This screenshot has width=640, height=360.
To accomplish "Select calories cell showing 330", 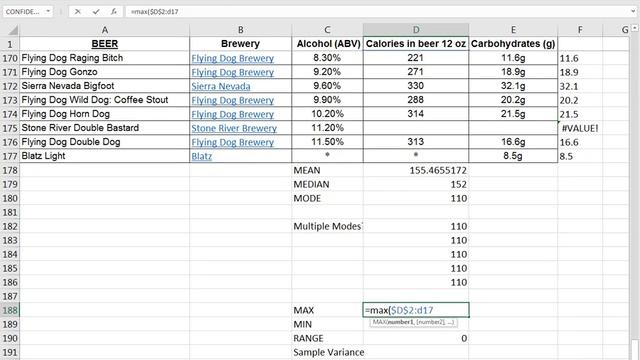I will 416,86.
